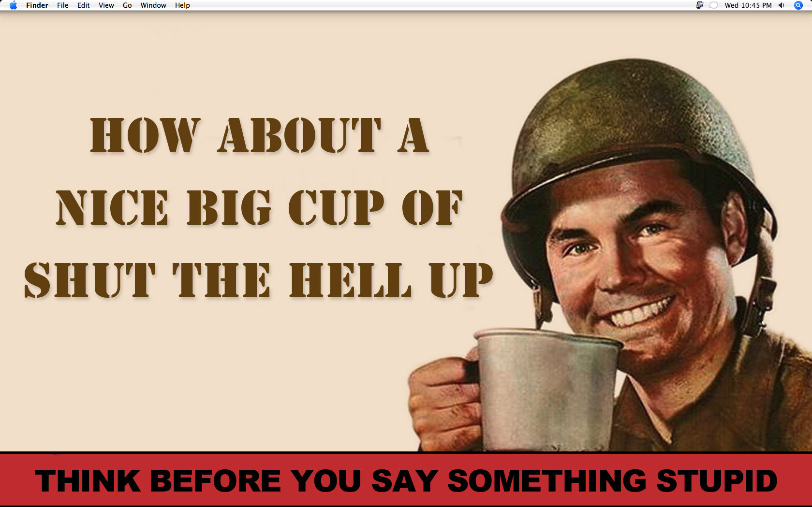Screen dimensions: 812x507
Task: Open the File menu
Action: pos(63,5)
